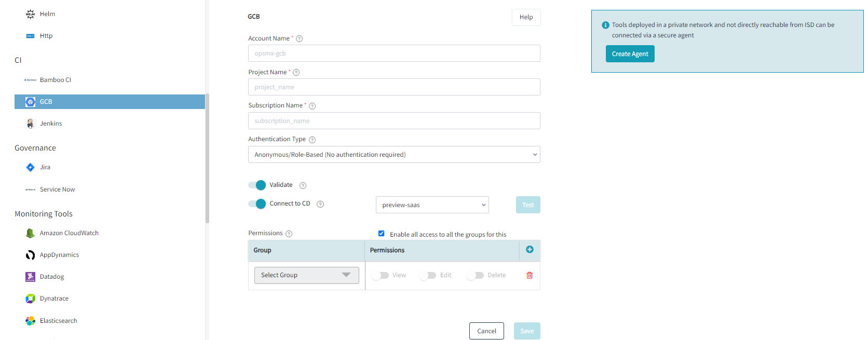The image size is (868, 340).
Task: Open the Authentication Type dropdown
Action: pos(394,155)
